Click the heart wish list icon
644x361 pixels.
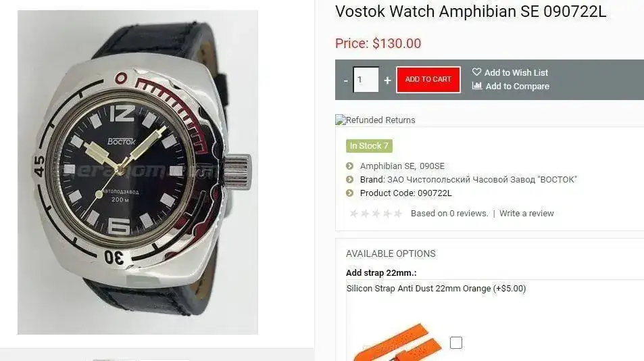coord(476,72)
